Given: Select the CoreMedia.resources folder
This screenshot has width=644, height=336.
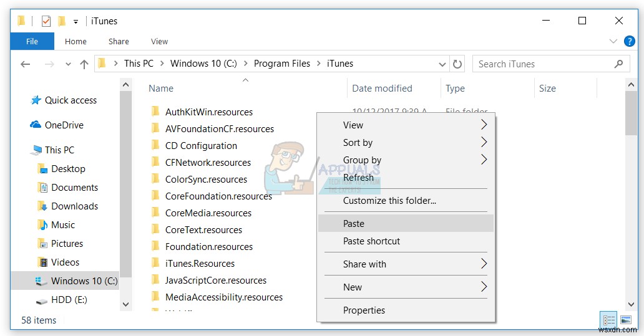Looking at the screenshot, I should click(x=201, y=213).
